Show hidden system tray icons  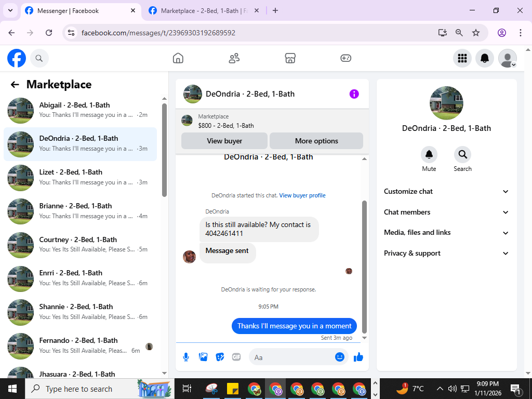tap(440, 389)
